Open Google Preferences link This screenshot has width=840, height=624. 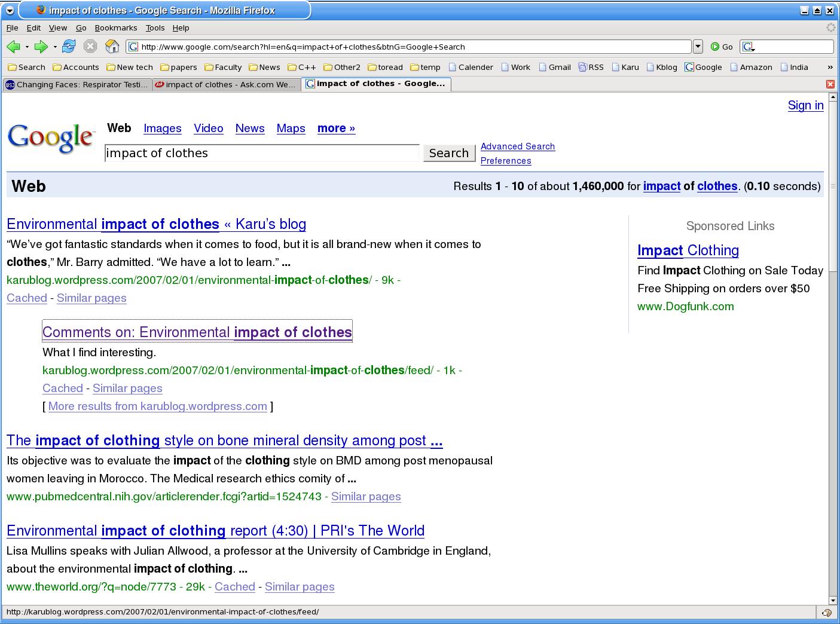[506, 161]
